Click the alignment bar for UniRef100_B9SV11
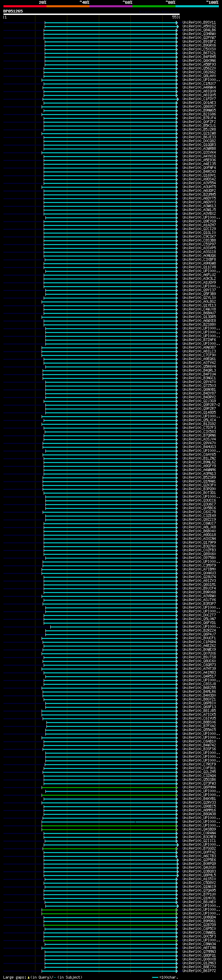The width and height of the screenshot is (222, 980). click(x=111, y=23)
